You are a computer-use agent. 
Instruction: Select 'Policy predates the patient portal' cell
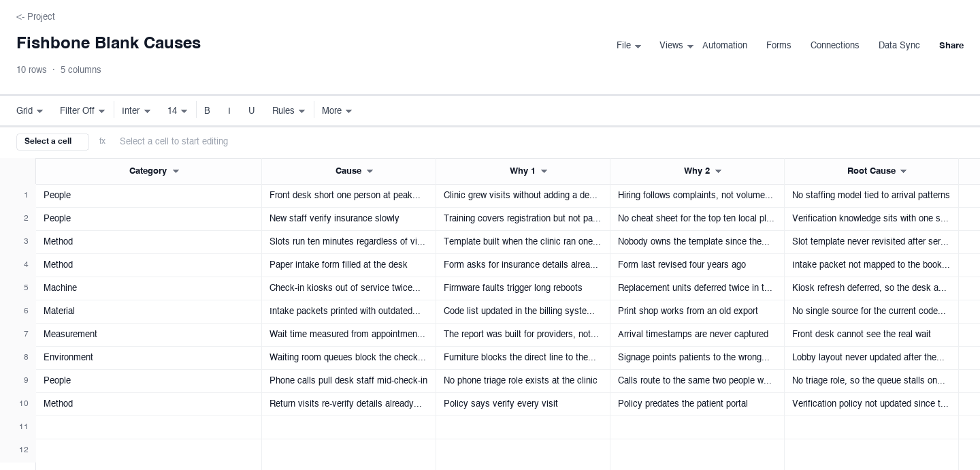coord(697,404)
